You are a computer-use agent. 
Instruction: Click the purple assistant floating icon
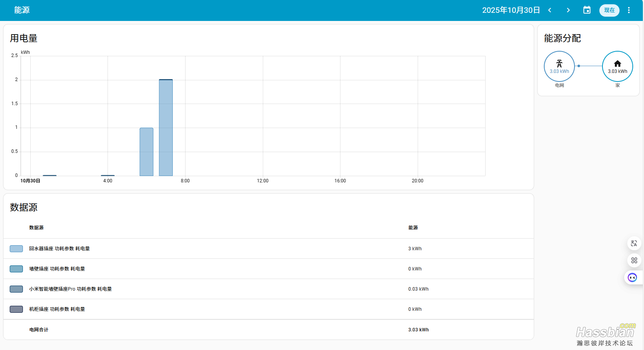[x=632, y=277]
